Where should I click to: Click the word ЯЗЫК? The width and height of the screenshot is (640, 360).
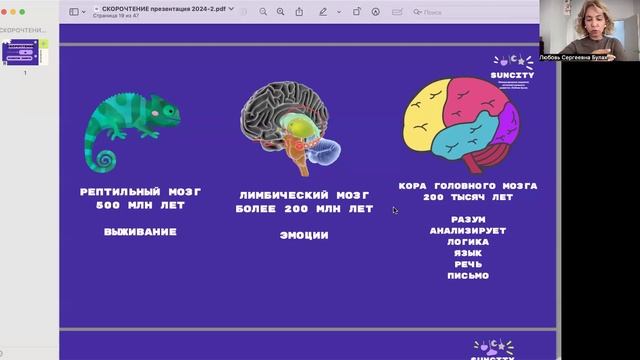pyautogui.click(x=468, y=253)
